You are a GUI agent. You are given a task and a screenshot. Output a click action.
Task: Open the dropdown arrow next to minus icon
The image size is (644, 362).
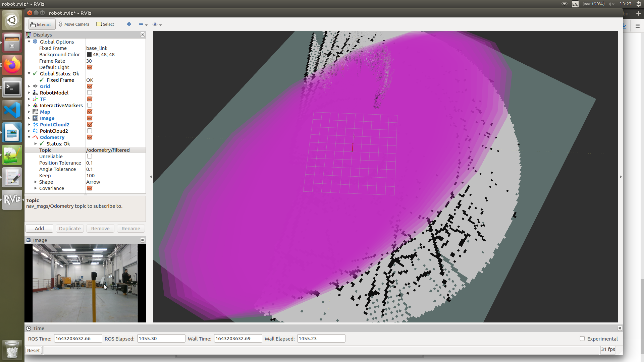coord(147,25)
